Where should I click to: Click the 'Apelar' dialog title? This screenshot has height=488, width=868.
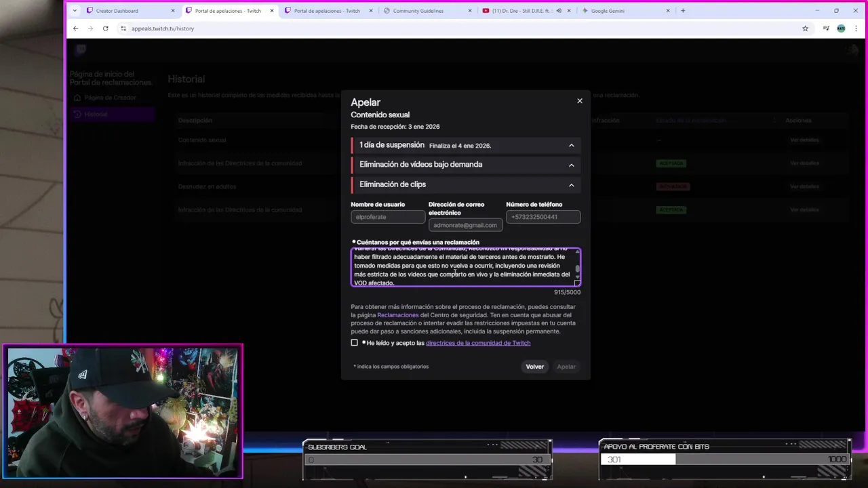(x=366, y=102)
